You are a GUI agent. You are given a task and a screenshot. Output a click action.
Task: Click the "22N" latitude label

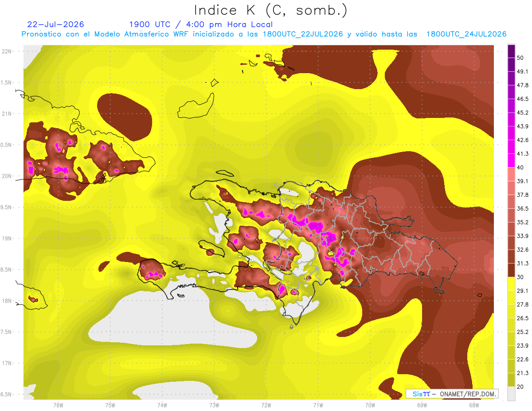point(8,51)
